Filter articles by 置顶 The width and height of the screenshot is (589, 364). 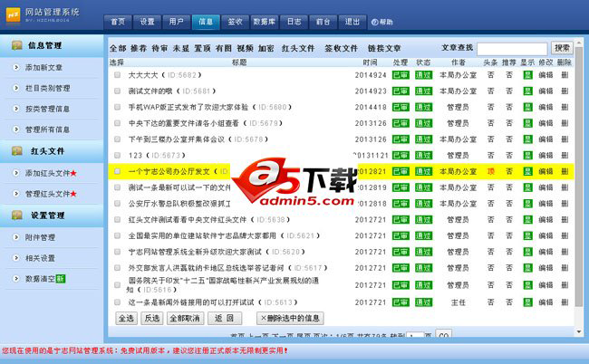tap(202, 48)
